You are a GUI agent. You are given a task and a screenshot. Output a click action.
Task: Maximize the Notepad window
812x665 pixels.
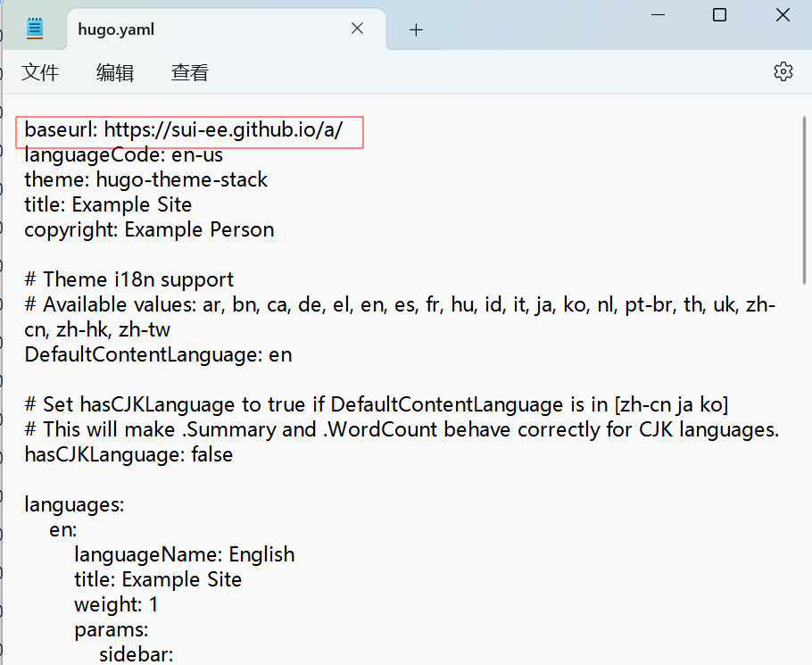pos(720,15)
